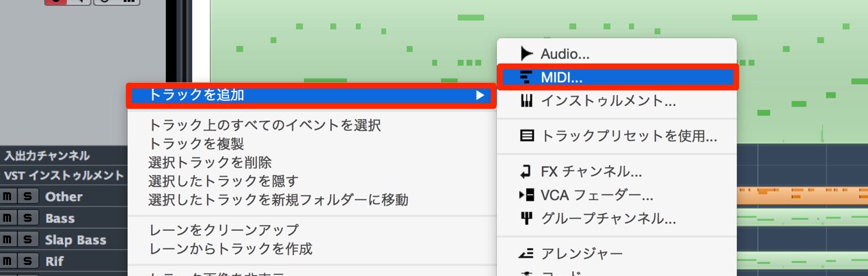868x276 pixels.
Task: Add an アレンジャー track
Action: 617,254
